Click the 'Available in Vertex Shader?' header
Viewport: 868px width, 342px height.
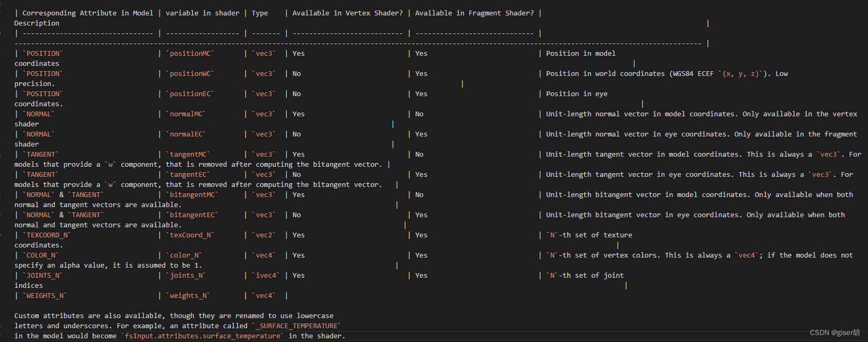[x=348, y=13]
